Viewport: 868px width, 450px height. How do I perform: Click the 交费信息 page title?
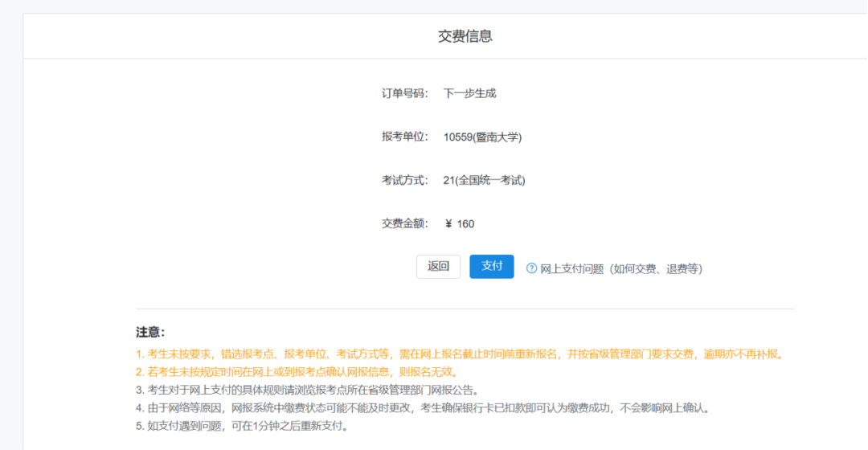(x=465, y=36)
